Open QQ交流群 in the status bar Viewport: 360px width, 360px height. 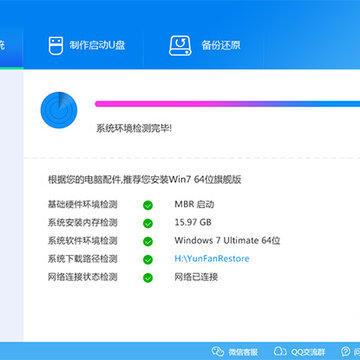308,352
